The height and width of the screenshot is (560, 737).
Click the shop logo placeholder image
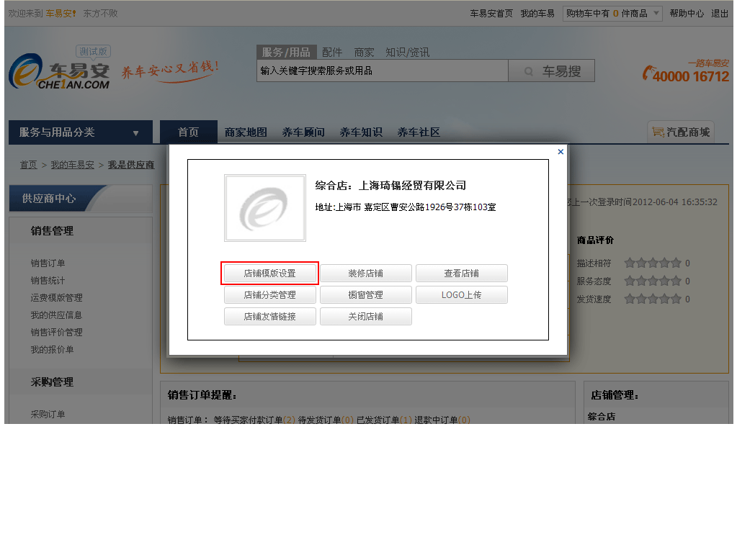coord(265,208)
